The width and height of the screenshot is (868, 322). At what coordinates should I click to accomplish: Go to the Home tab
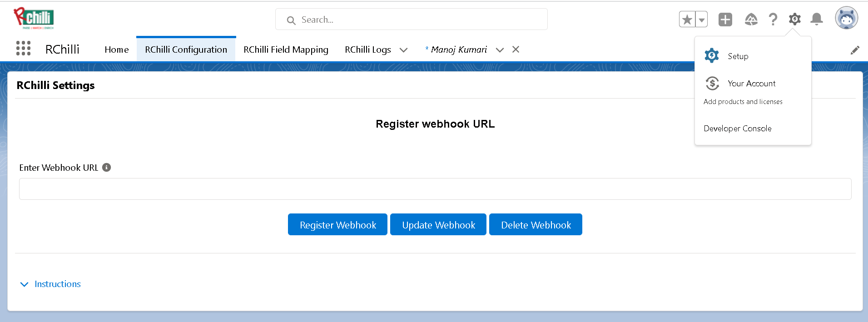117,50
